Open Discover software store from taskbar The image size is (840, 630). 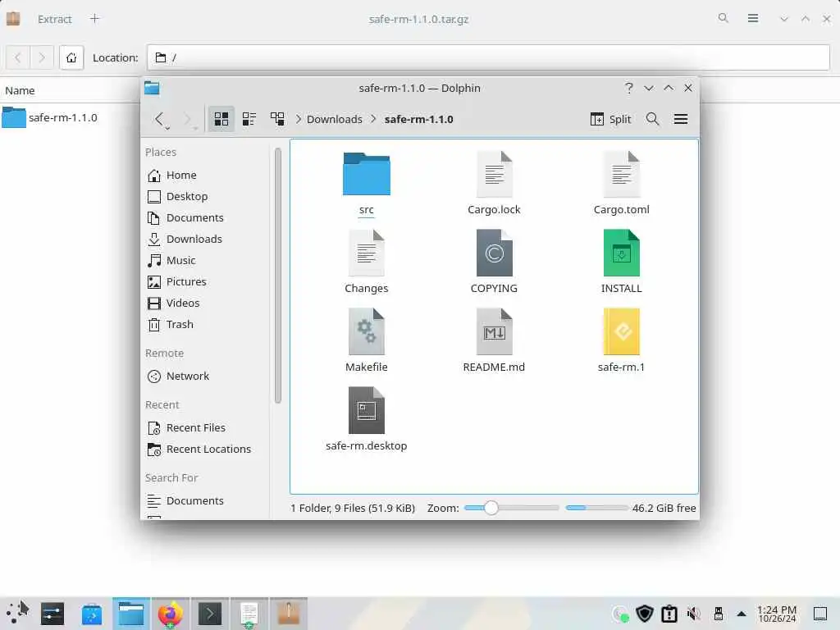click(92, 614)
